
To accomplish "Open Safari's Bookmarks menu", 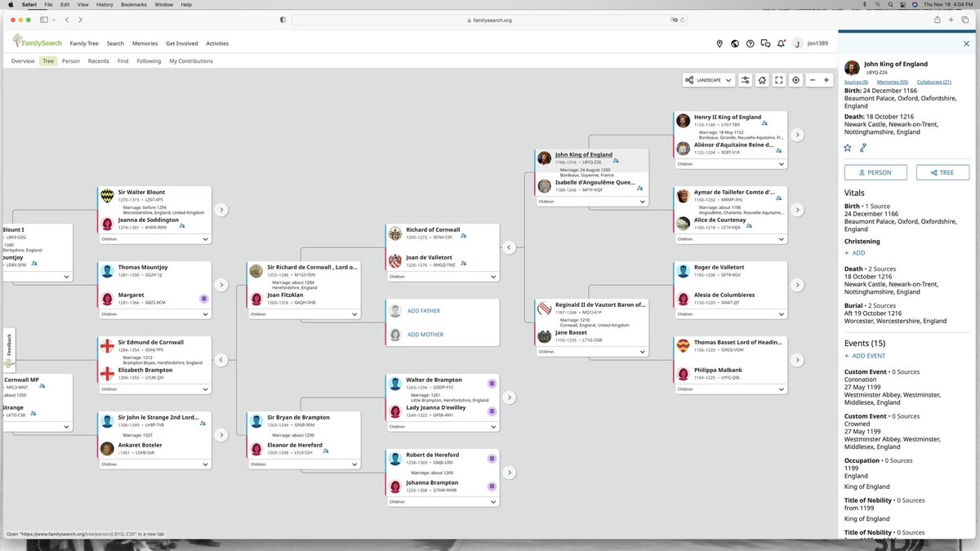I will pos(132,5).
